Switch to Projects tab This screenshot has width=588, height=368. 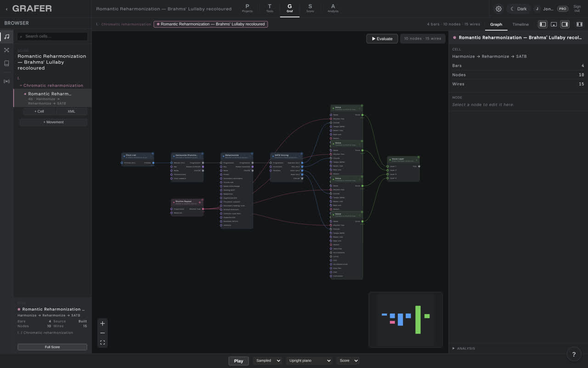click(247, 8)
